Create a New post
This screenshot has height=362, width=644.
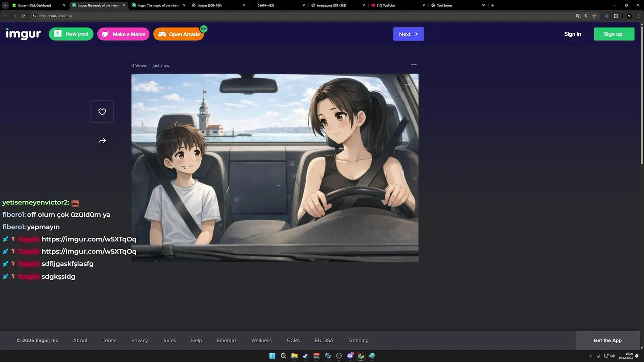tap(71, 34)
